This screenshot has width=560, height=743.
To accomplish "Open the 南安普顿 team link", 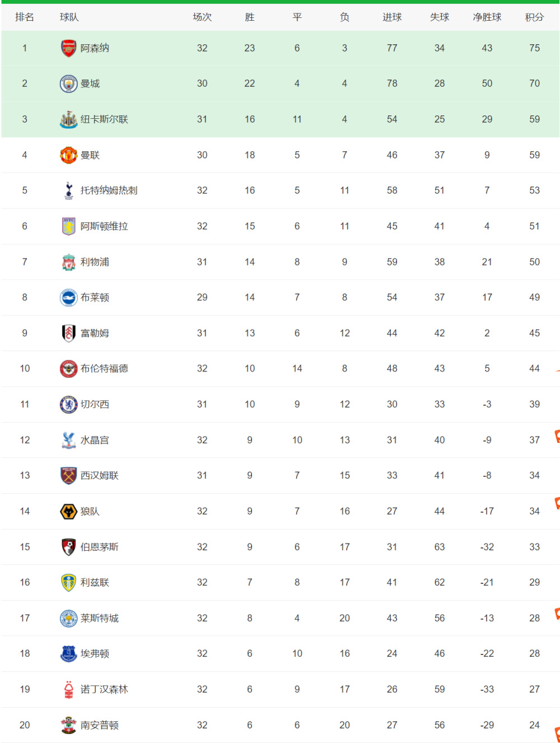I will [99, 725].
